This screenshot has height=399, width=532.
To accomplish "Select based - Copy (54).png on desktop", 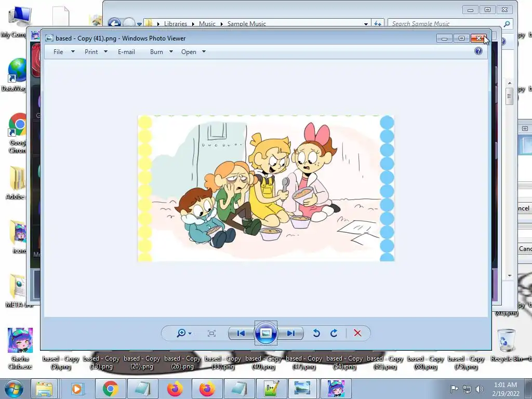I will coord(344,362).
